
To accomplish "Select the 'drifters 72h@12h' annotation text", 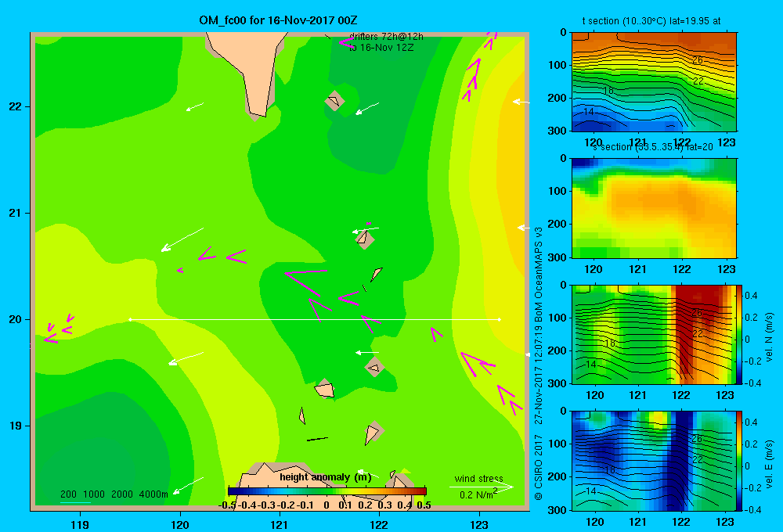I will (x=386, y=37).
